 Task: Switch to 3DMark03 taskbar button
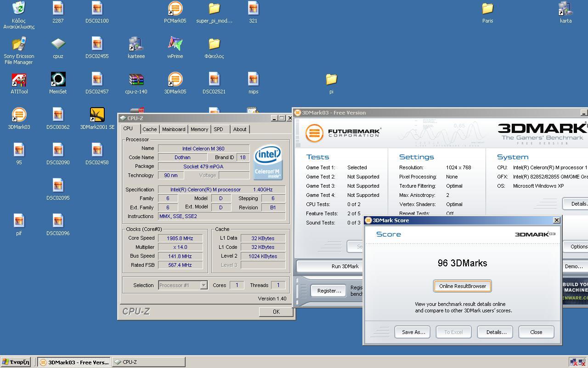74,362
